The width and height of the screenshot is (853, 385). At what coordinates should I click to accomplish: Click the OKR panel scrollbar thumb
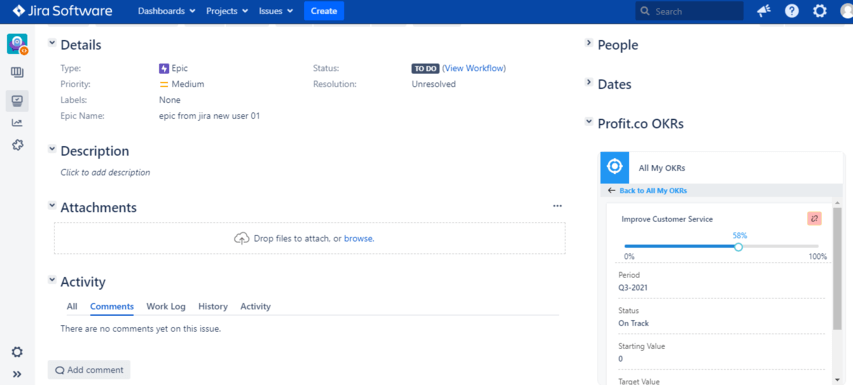coord(837,269)
